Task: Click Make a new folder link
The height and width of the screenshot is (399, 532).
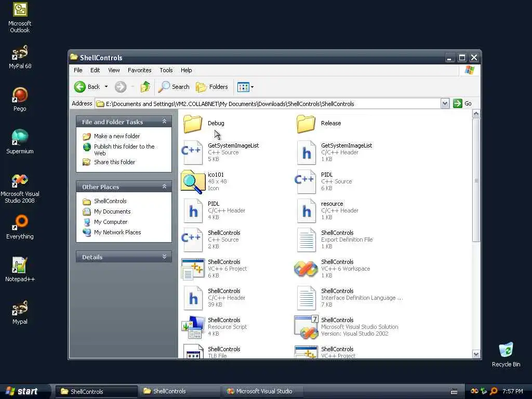Action: point(117,136)
